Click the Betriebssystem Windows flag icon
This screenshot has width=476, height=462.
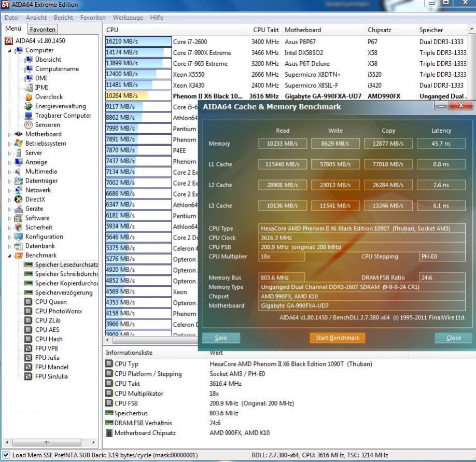[19, 143]
